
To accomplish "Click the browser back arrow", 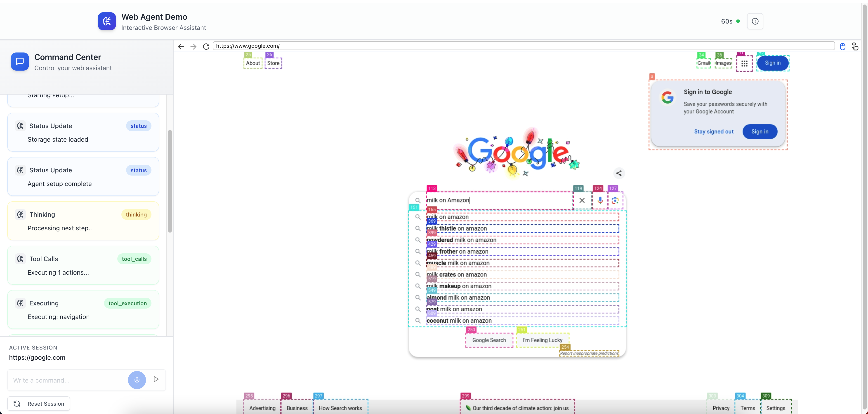I will pos(181,46).
